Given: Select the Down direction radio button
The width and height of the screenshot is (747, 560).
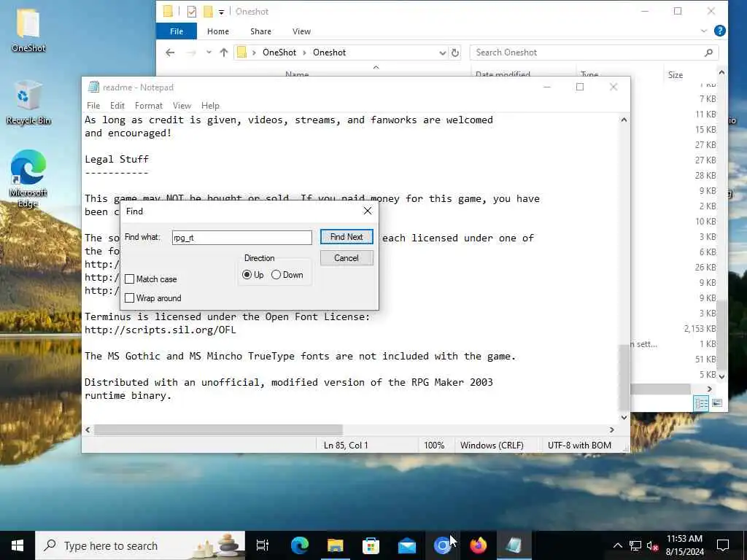Looking at the screenshot, I should 276,275.
